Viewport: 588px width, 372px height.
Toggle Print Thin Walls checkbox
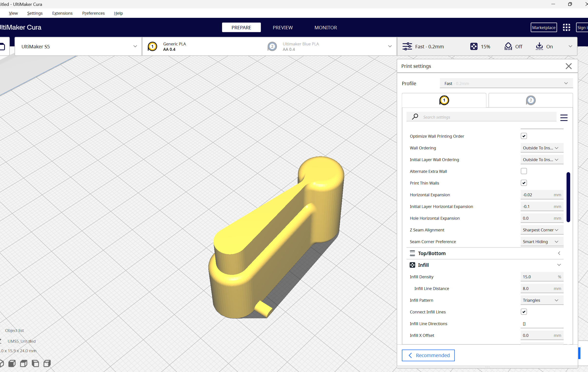[524, 183]
